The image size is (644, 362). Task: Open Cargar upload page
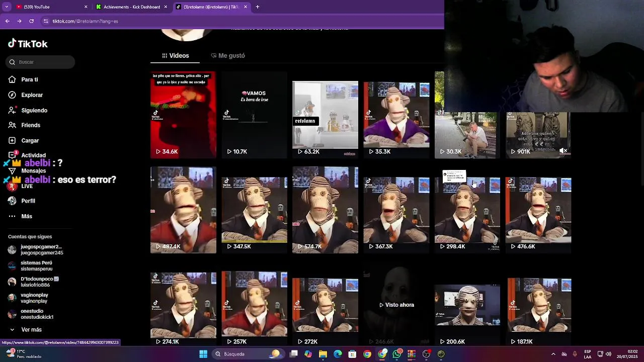[30, 141]
